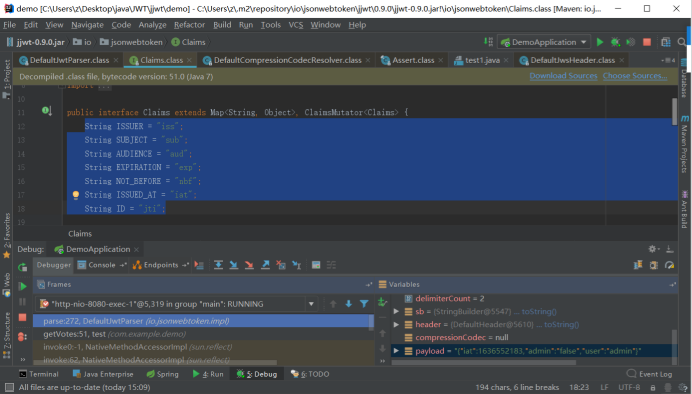View breakpoints with the red dots icon
Image resolution: width=692 pixels, height=394 pixels.
coord(22,337)
